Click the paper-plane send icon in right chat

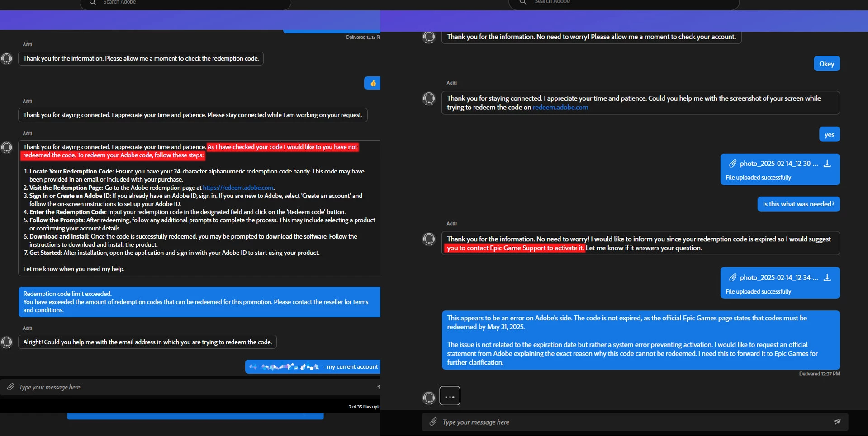[x=837, y=422]
